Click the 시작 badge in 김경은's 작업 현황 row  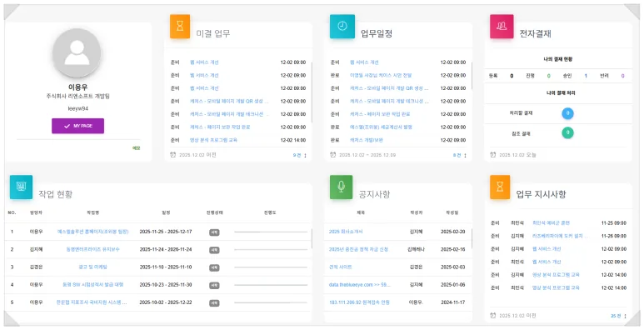tap(214, 267)
